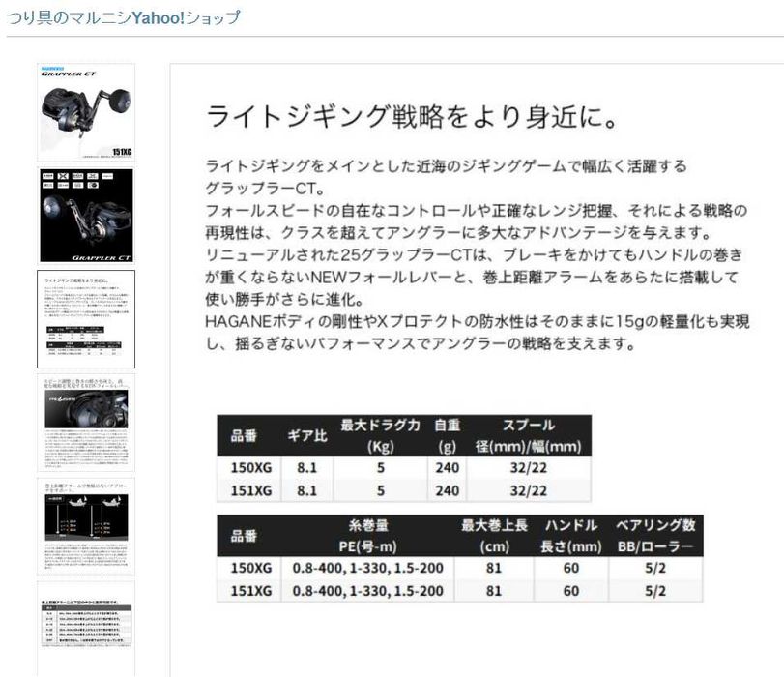
Task: Select the NEW fall lever description thumbnail
Action: (86, 423)
